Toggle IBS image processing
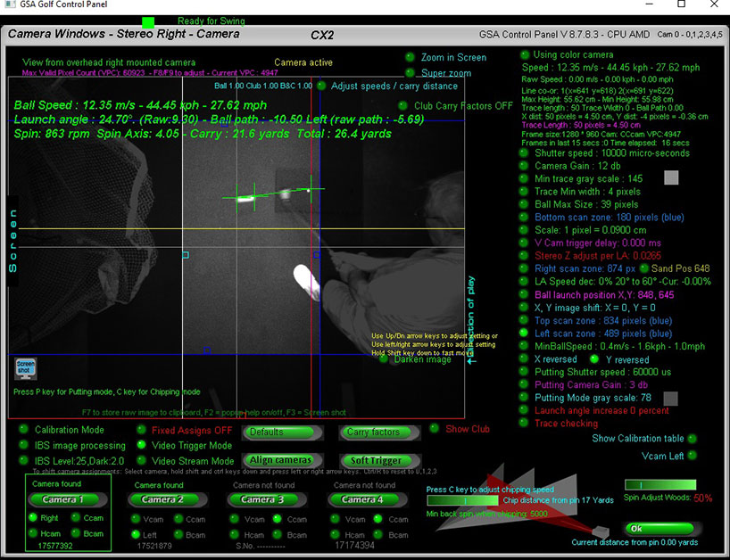The height and width of the screenshot is (560, 730). 23,445
